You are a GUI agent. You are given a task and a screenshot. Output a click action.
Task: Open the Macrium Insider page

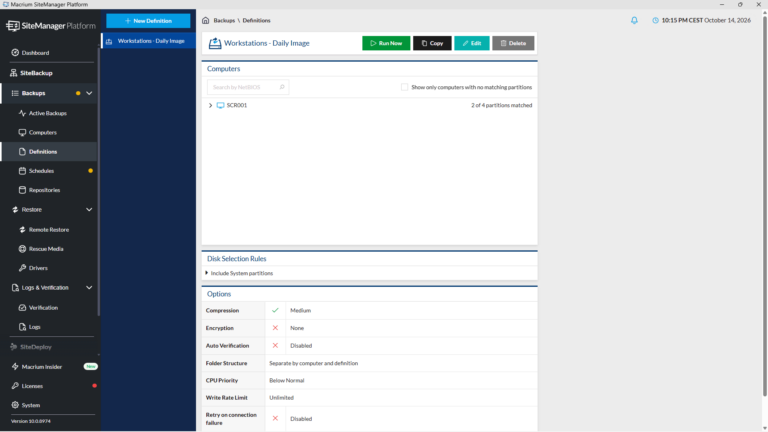tap(42, 367)
